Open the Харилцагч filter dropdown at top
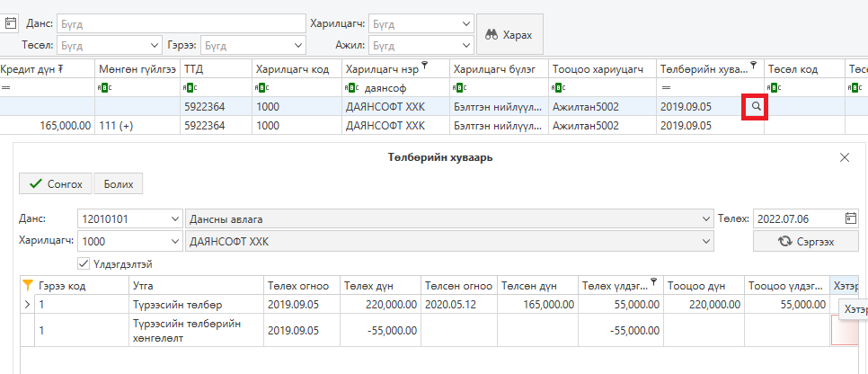868x374 pixels. point(465,24)
